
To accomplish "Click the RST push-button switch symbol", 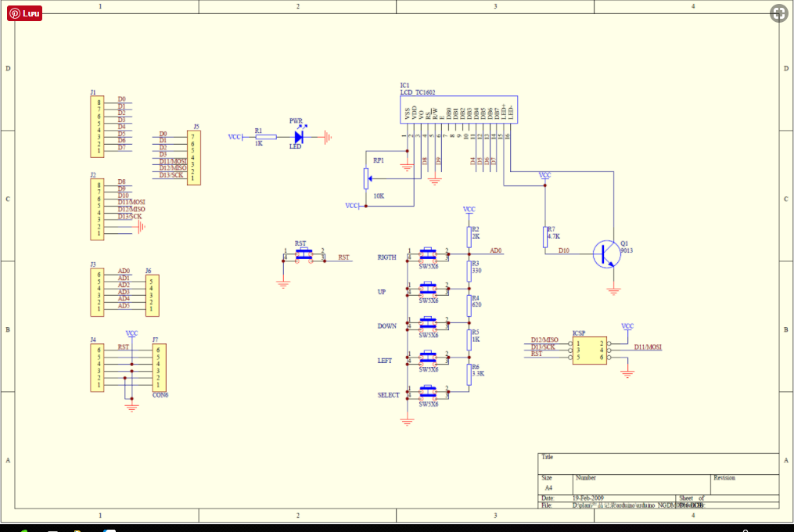I will (304, 254).
